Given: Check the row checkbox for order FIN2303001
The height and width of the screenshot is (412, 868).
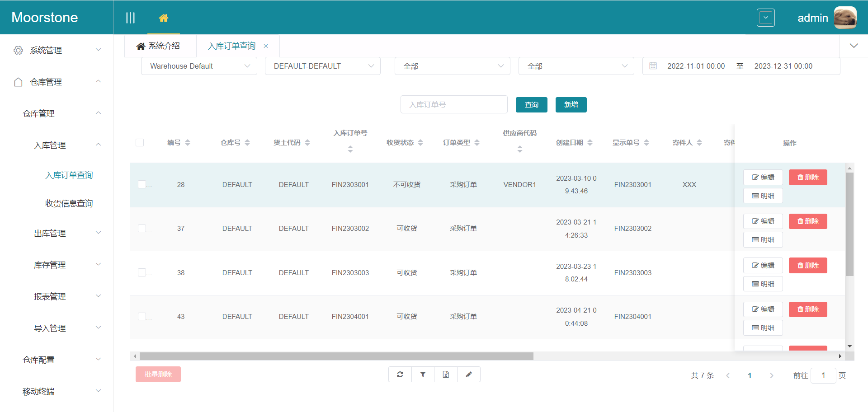Looking at the screenshot, I should (x=142, y=184).
